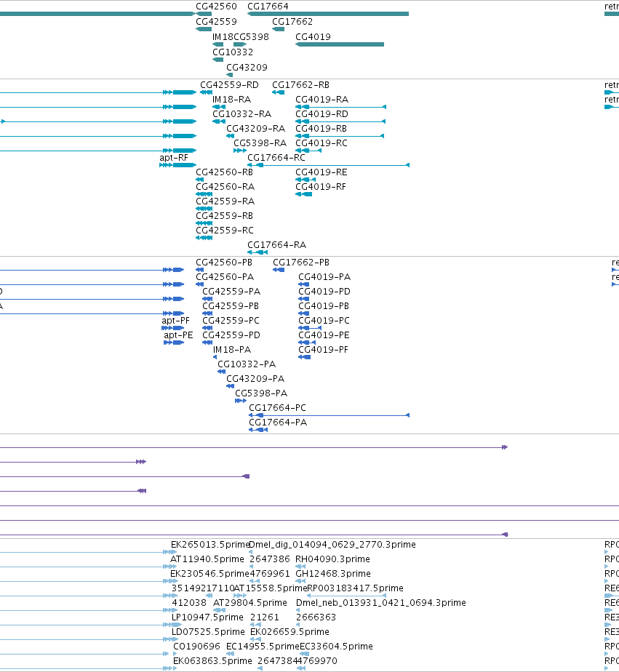Click the CG43209 gene label
The width and height of the screenshot is (619, 672).
(x=247, y=68)
